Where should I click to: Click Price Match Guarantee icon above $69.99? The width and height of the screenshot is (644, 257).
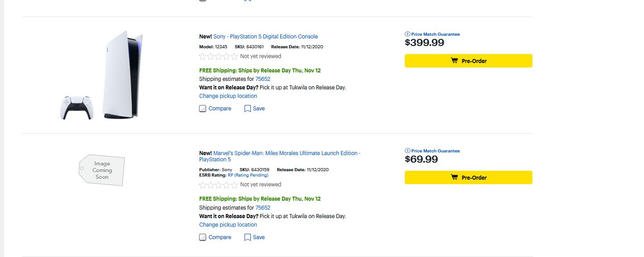pos(407,151)
